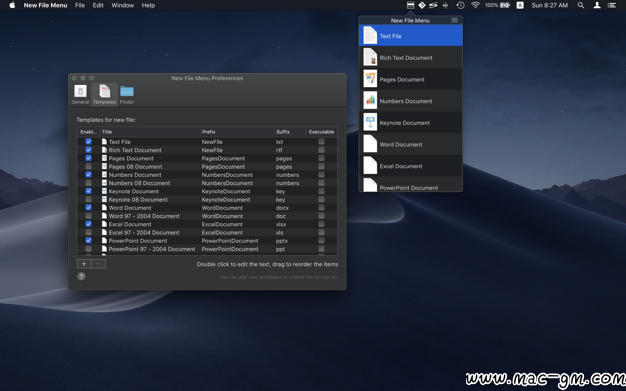Click the remove template minus button
626x391 pixels.
[x=99, y=264]
